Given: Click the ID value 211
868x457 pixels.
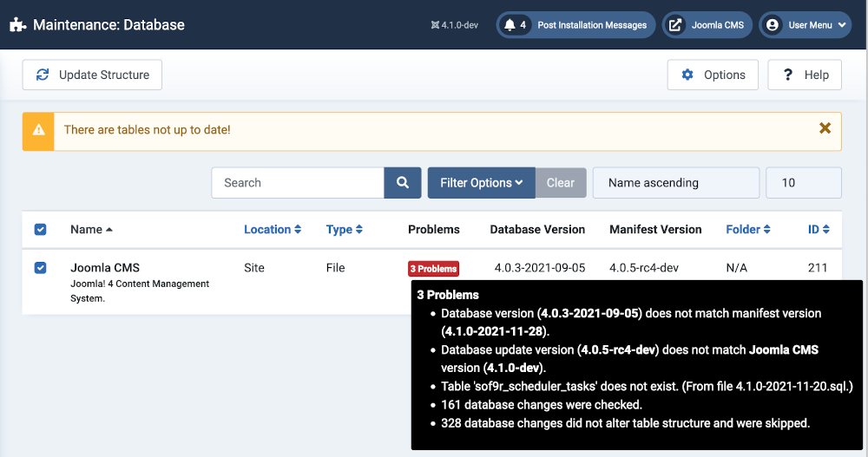Looking at the screenshot, I should click(x=818, y=268).
